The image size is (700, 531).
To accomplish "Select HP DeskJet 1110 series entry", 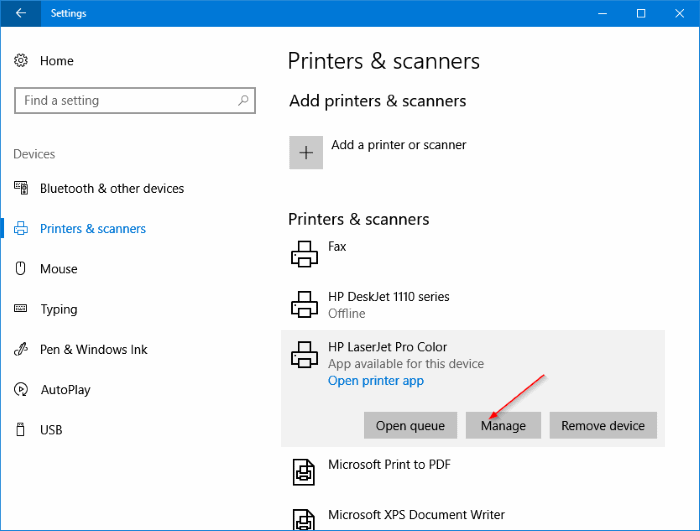I will (x=473, y=305).
